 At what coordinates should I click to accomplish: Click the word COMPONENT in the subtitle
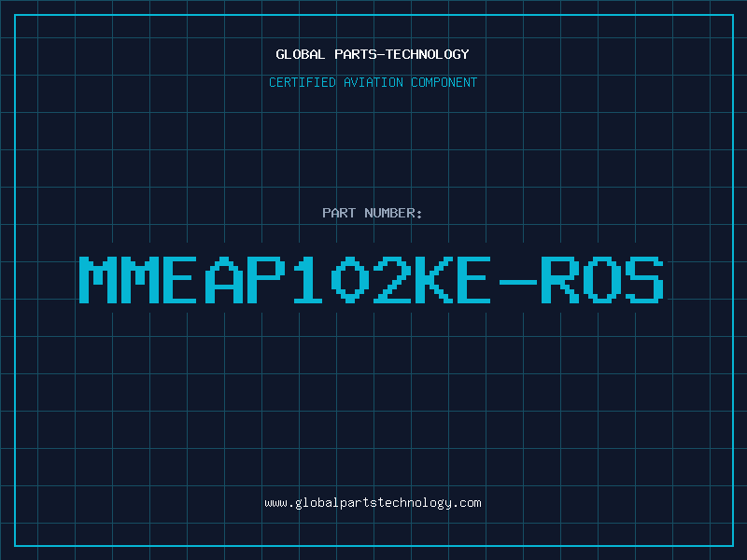442,82
